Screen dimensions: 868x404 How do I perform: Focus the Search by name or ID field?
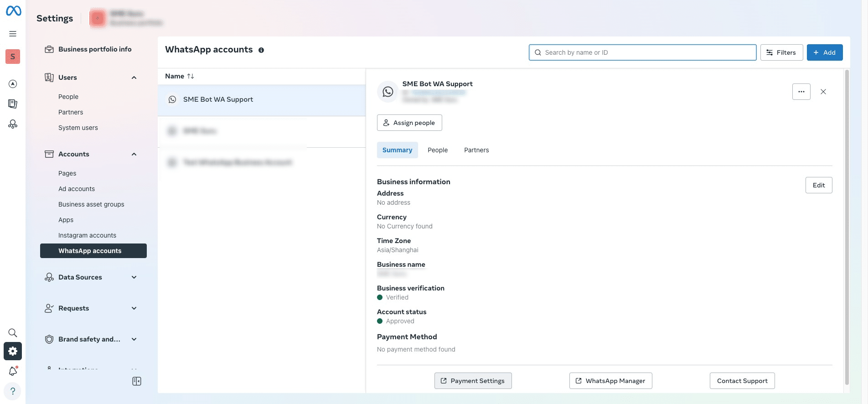643,52
